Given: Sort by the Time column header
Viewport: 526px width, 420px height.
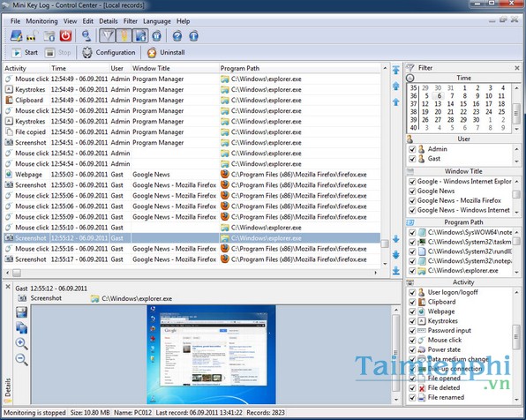Looking at the screenshot, I should point(79,69).
